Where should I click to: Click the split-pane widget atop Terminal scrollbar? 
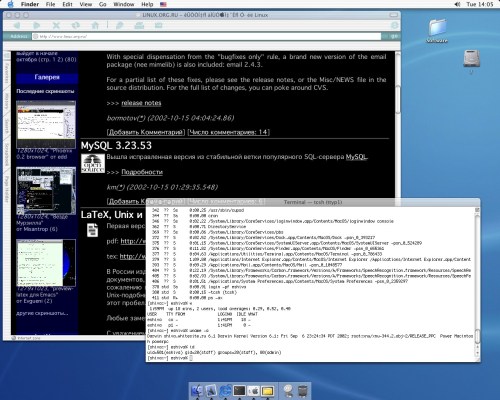pos(477,210)
